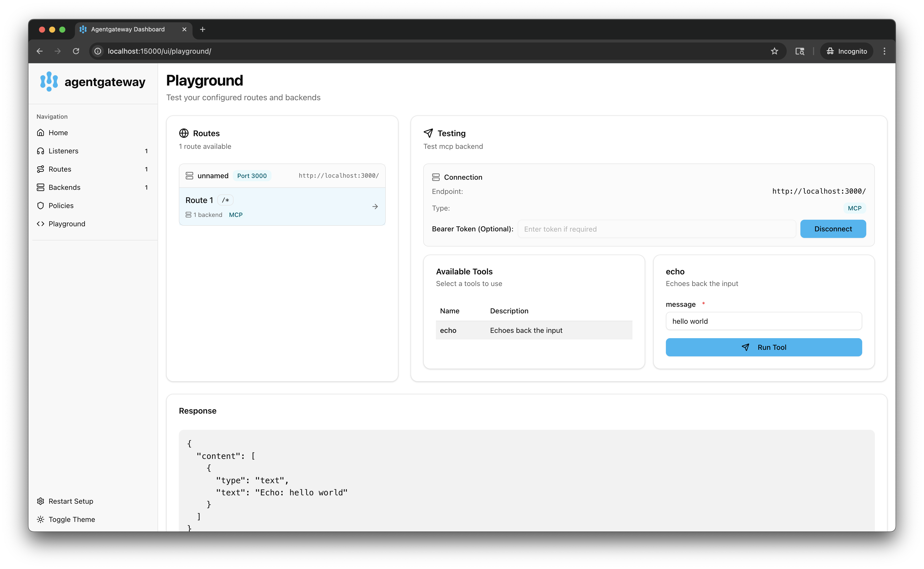Click the Backends server icon in sidebar
This screenshot has width=924, height=569.
pyautogui.click(x=41, y=187)
